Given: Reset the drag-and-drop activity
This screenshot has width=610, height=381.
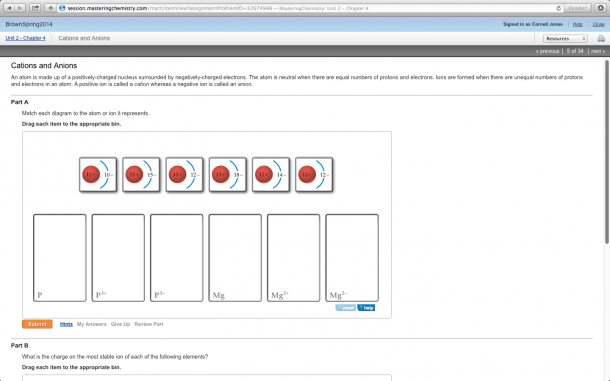Looking at the screenshot, I should click(x=345, y=308).
